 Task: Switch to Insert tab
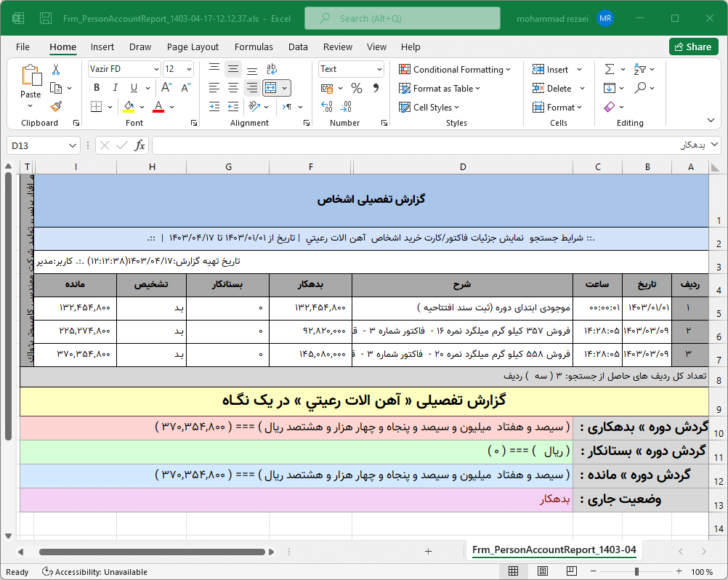coord(102,47)
